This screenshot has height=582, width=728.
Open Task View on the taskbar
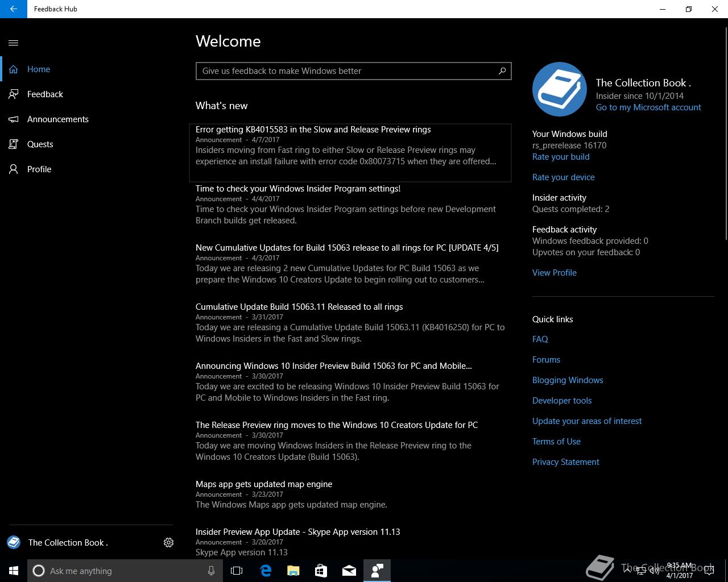pos(237,571)
